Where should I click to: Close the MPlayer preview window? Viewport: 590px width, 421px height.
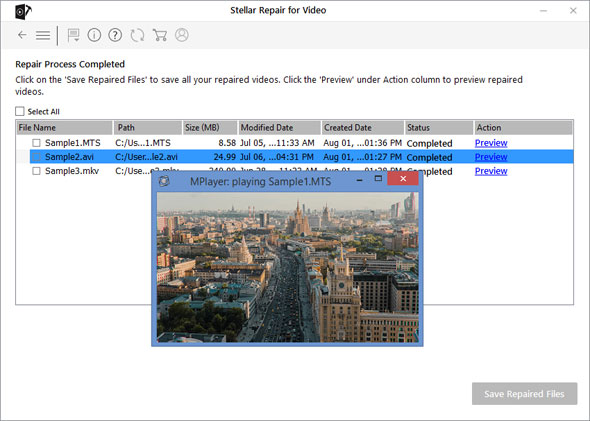click(x=403, y=179)
